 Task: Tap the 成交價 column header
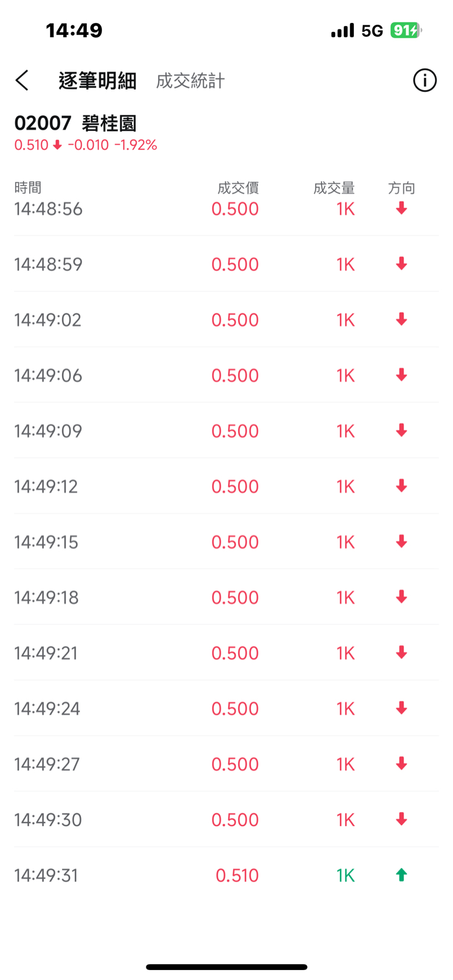(x=238, y=188)
